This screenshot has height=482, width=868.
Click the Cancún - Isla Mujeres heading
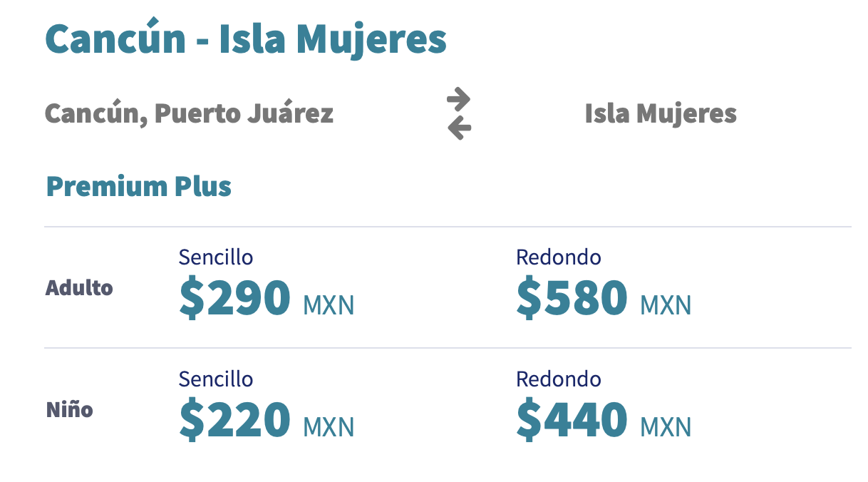(x=246, y=39)
